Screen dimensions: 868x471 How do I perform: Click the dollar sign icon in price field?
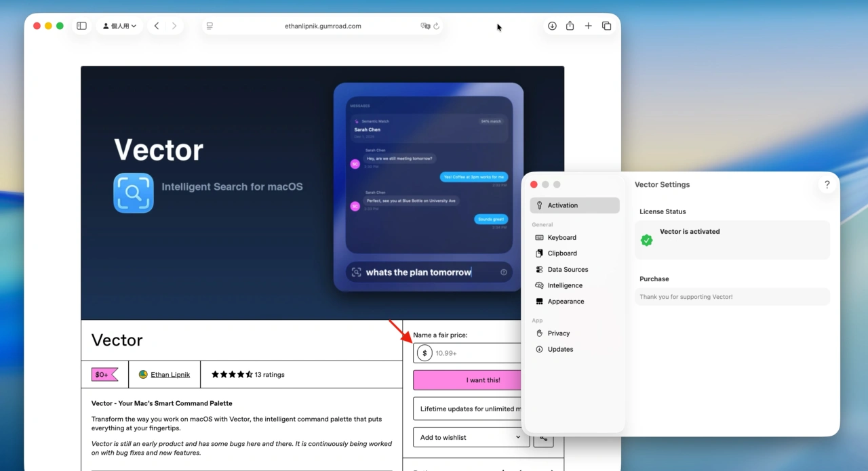click(x=425, y=353)
